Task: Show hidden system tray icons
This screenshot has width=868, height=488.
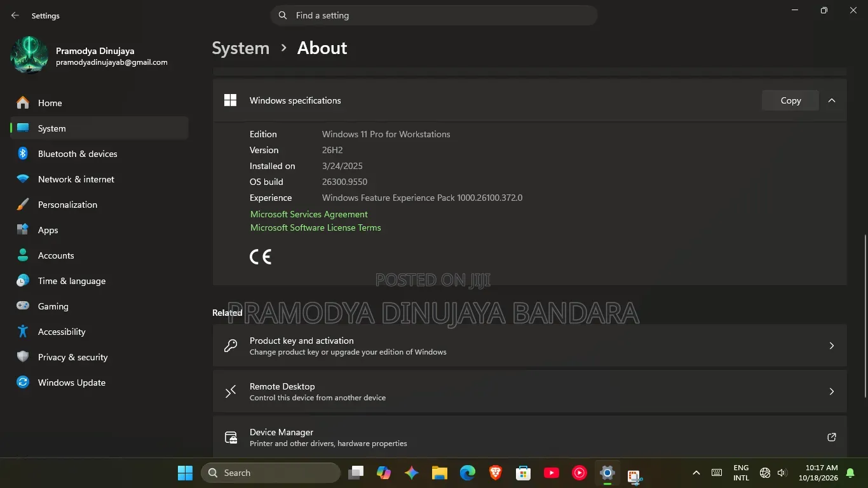Action: tap(696, 473)
